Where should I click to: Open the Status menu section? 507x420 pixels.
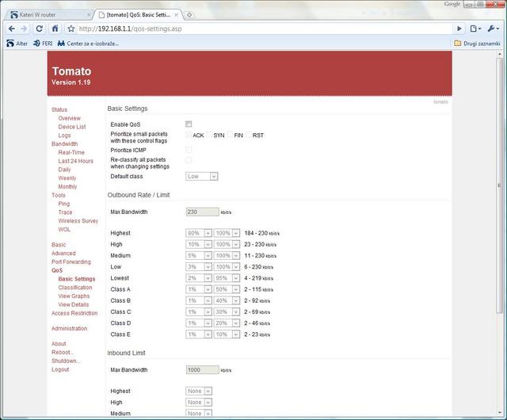[x=59, y=109]
